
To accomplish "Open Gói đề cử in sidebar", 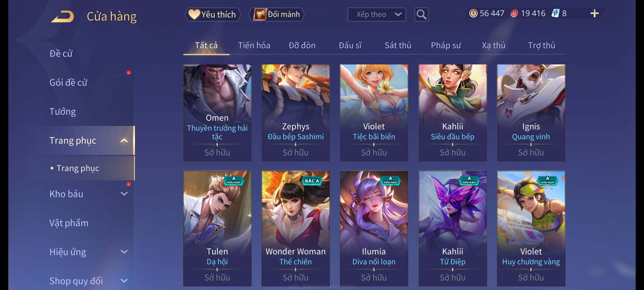I will pos(68,82).
